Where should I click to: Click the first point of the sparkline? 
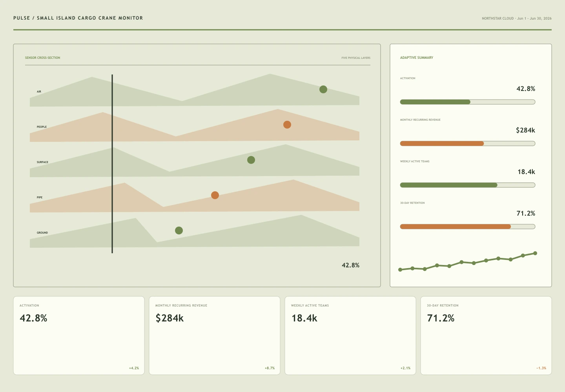(400, 270)
